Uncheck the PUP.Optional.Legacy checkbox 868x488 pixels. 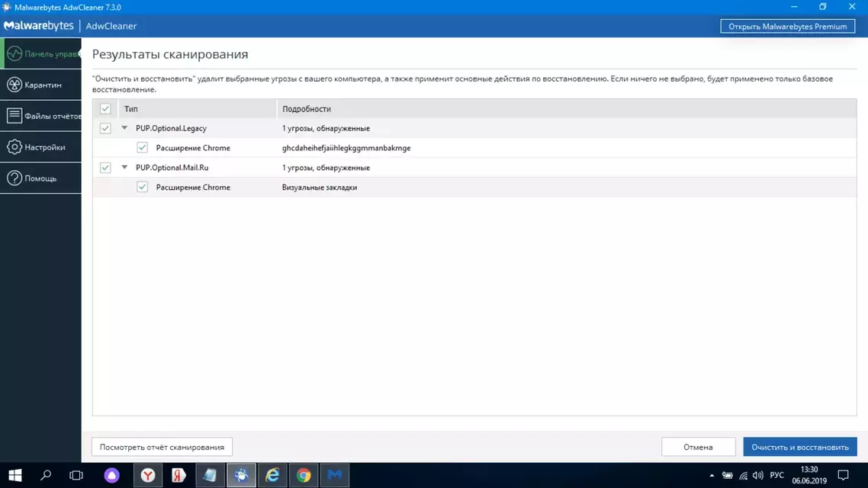[105, 128]
